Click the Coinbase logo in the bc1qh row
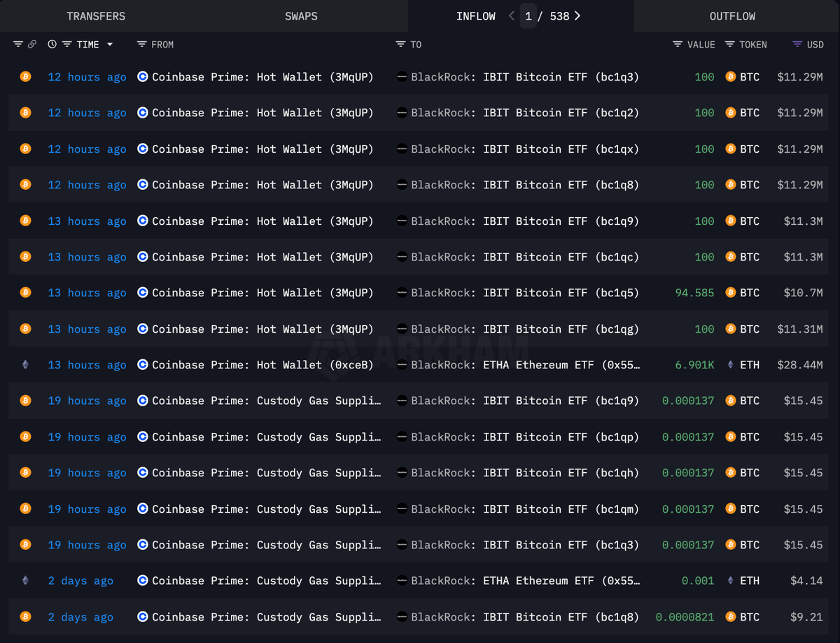Image resolution: width=840 pixels, height=643 pixels. tap(143, 473)
